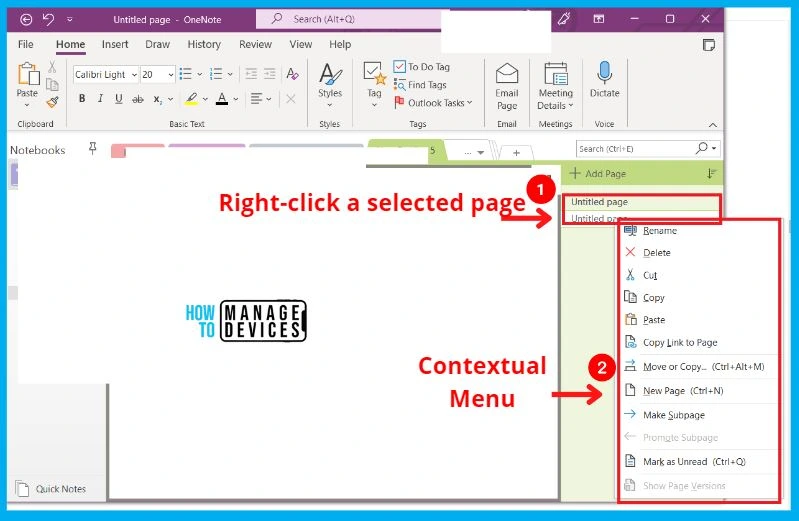799x521 pixels.
Task: Switch to the Insert ribbon tab
Action: pos(115,44)
